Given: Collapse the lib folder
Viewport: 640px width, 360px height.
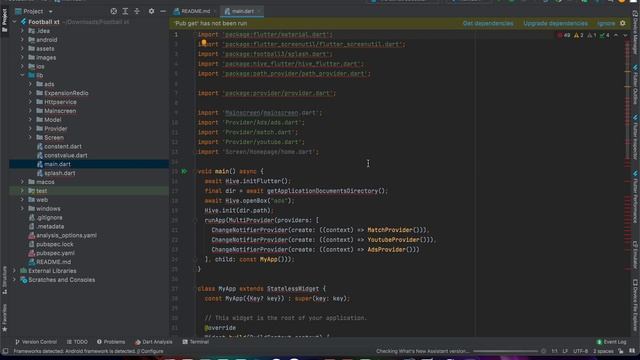Looking at the screenshot, I should coord(22,75).
